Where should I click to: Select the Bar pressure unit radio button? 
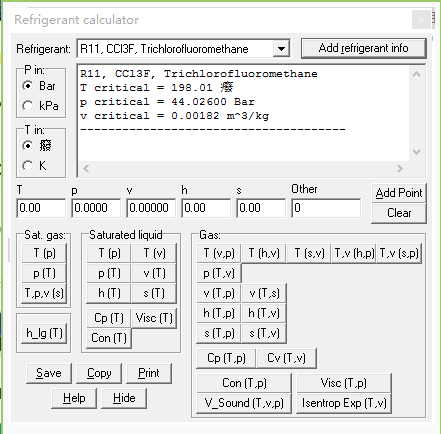tap(28, 86)
